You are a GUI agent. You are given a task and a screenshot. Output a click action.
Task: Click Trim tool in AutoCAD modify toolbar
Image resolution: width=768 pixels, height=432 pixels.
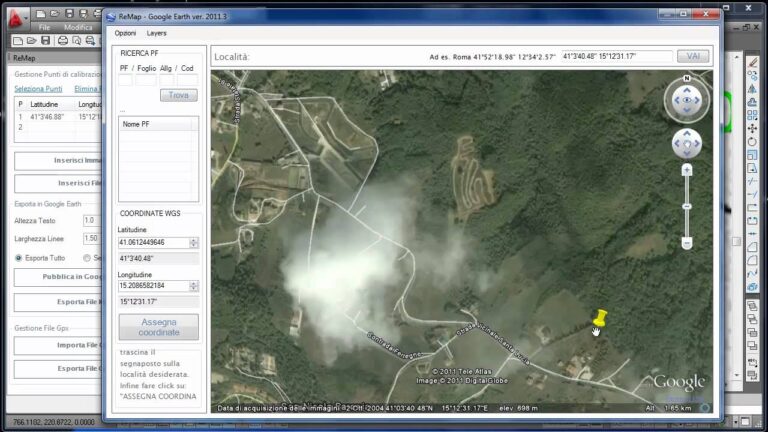752,181
